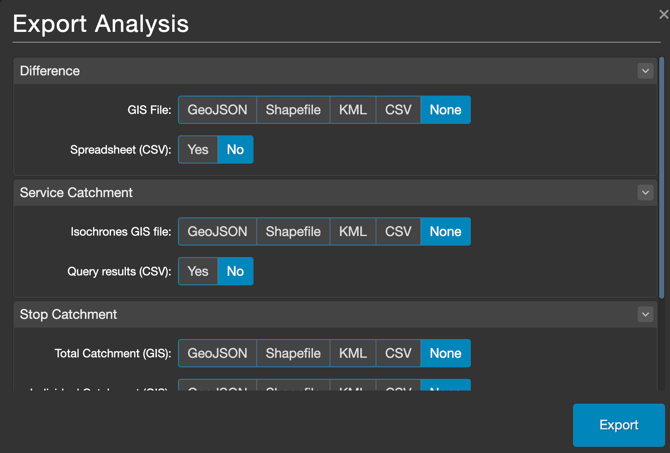This screenshot has height=453, width=670.
Task: Set Difference GIS File to CSV
Action: [x=398, y=110]
